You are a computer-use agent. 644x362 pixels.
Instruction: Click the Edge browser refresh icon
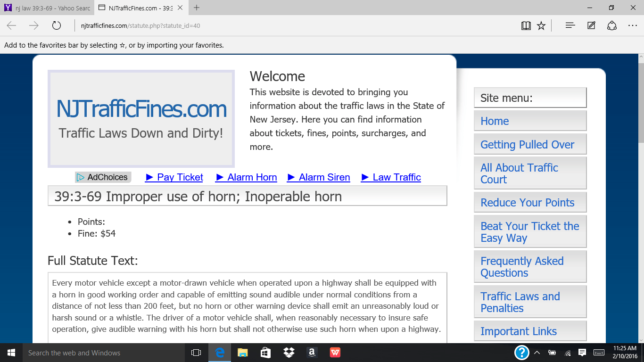57,25
